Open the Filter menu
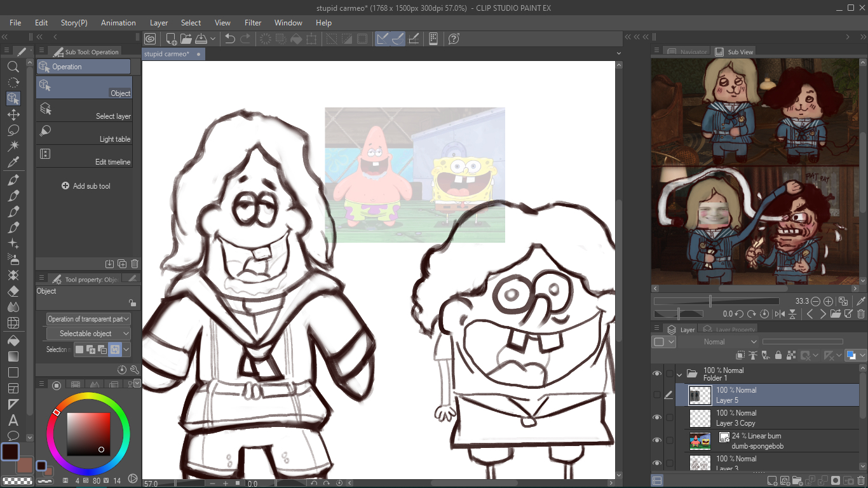The height and width of the screenshot is (488, 868). 253,22
